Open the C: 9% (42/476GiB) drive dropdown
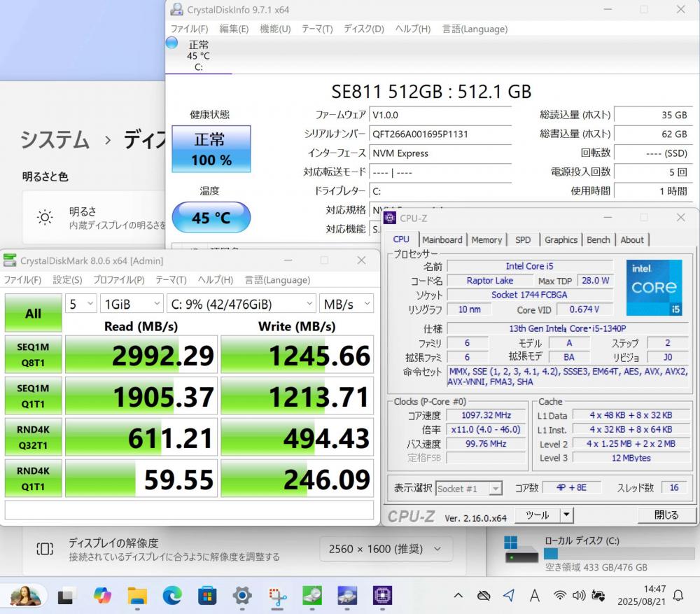This screenshot has height=614, width=700. (x=241, y=304)
